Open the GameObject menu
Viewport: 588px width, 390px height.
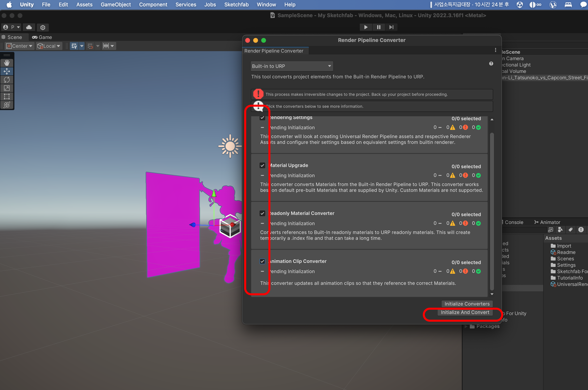click(x=116, y=4)
